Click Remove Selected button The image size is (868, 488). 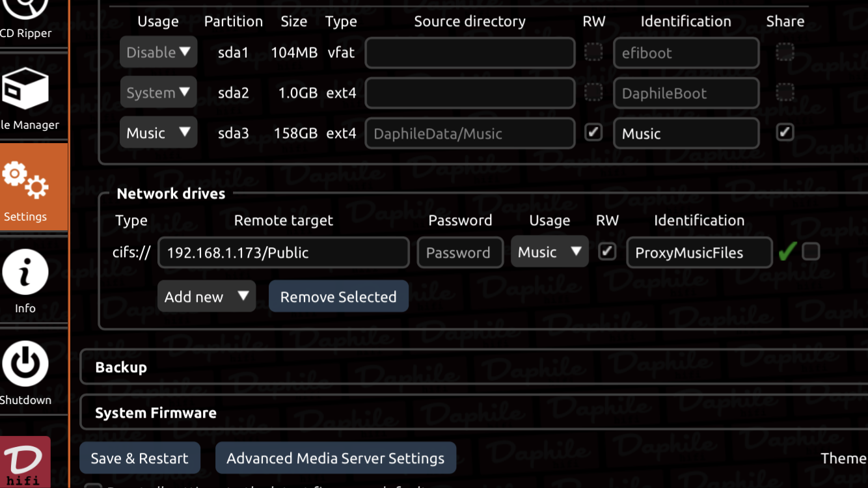point(338,297)
